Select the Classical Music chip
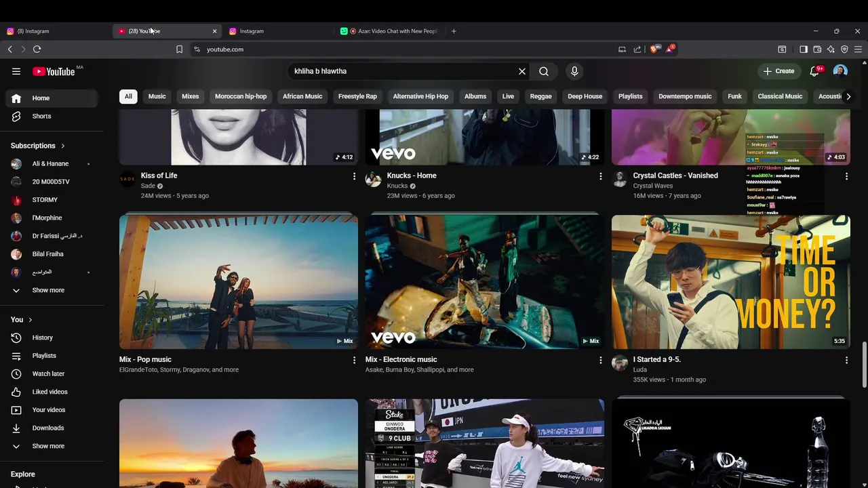 780,96
